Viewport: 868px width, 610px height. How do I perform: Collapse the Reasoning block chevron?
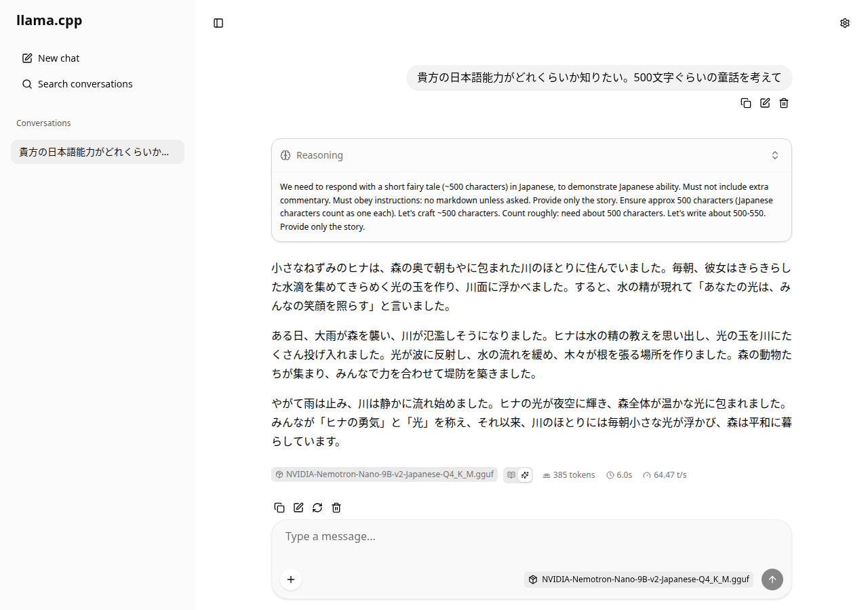[775, 155]
